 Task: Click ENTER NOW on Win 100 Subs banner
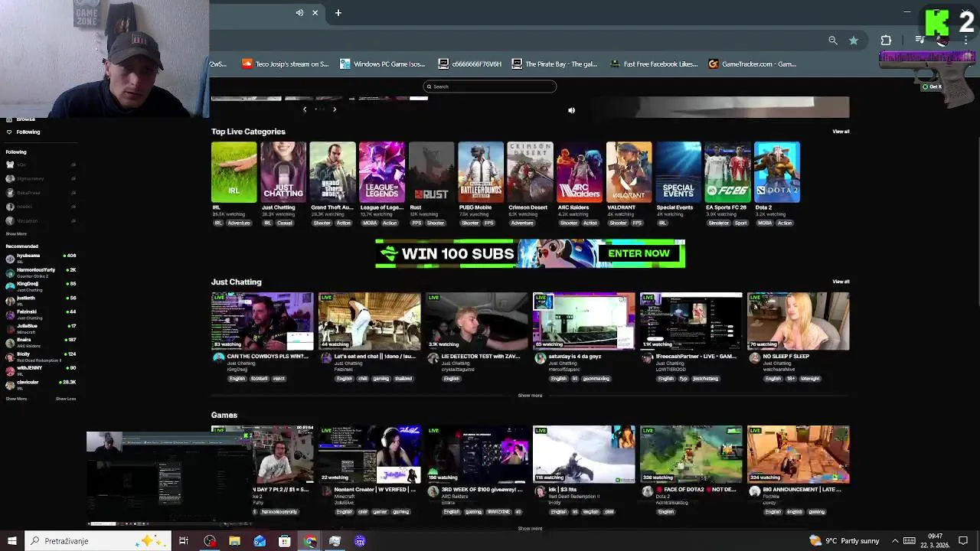point(639,253)
